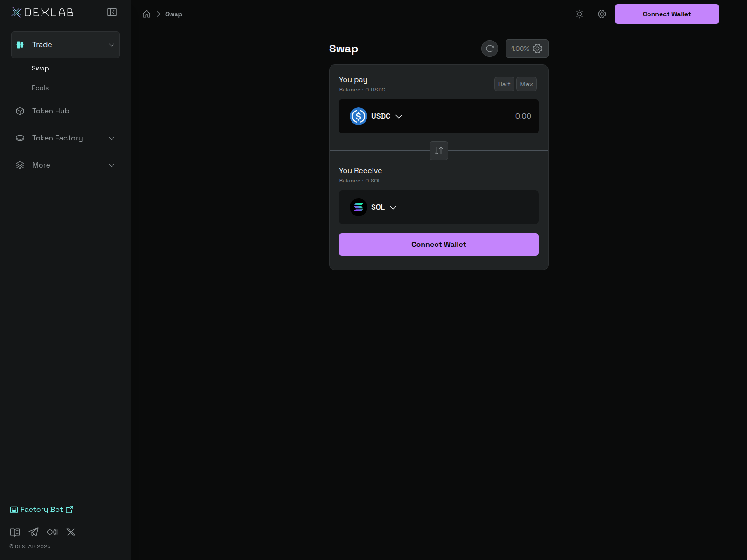Click Connect Wallet in top bar
747x560 pixels.
(667, 14)
